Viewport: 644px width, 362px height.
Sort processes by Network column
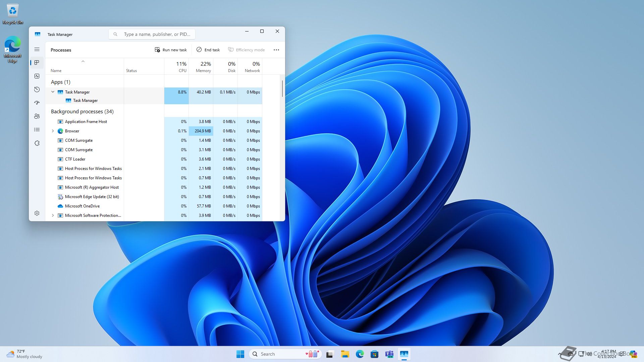point(250,66)
